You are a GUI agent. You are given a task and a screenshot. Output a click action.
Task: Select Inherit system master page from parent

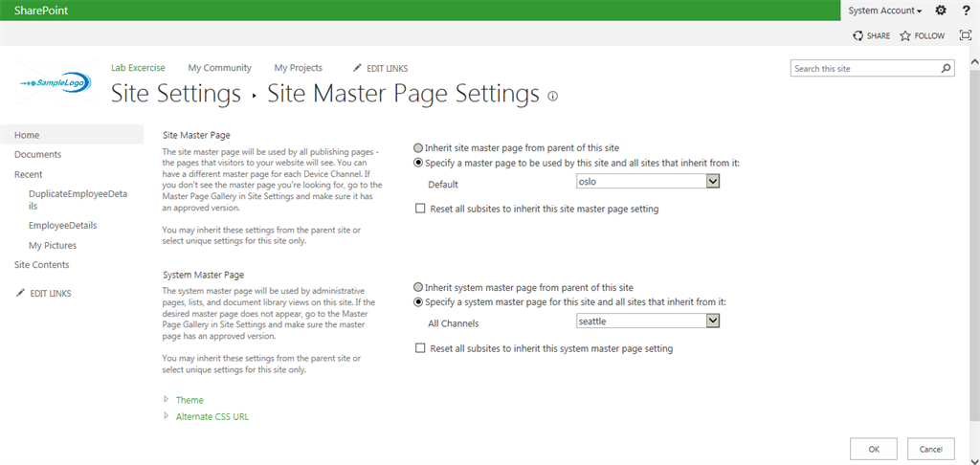(418, 288)
